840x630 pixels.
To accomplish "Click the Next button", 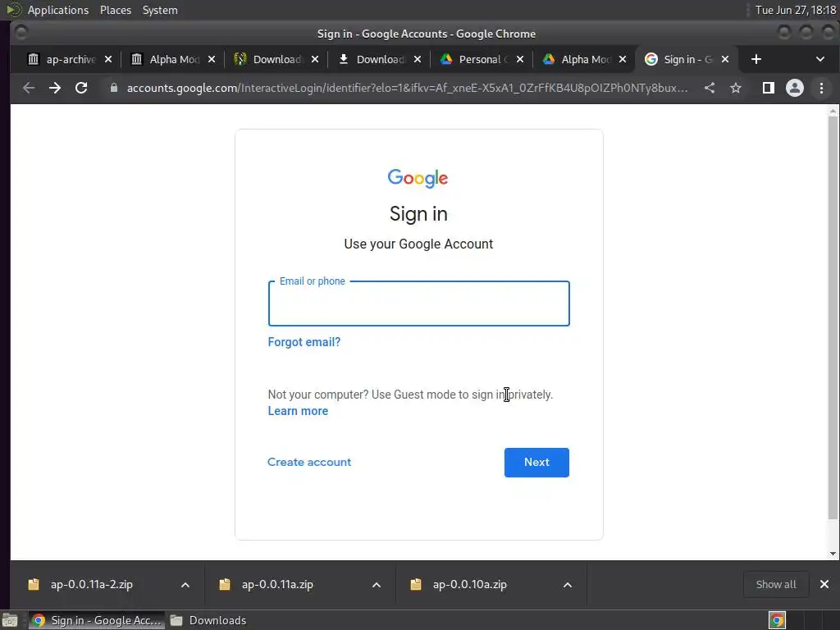I will [x=536, y=463].
